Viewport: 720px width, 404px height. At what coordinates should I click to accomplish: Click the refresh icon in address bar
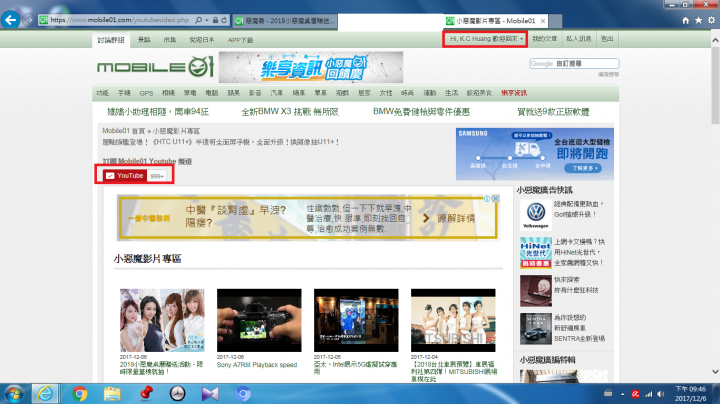click(224, 20)
